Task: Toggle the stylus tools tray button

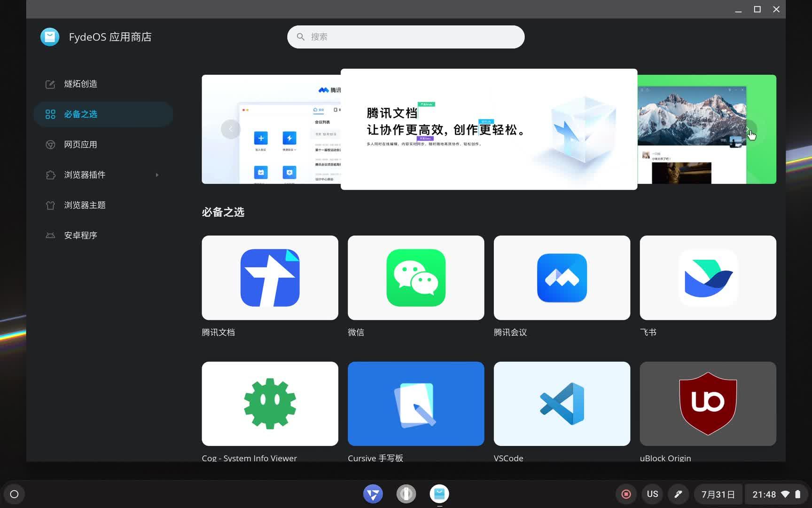Action: pyautogui.click(x=678, y=494)
